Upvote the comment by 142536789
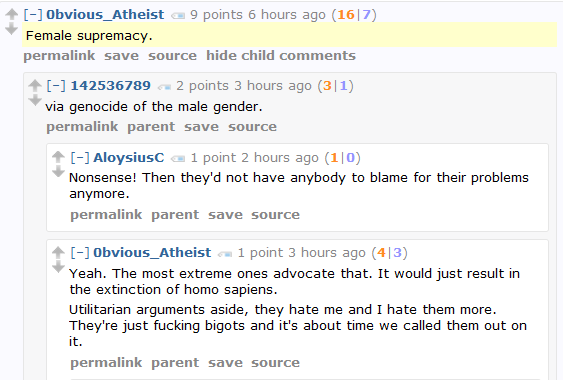 click(35, 85)
